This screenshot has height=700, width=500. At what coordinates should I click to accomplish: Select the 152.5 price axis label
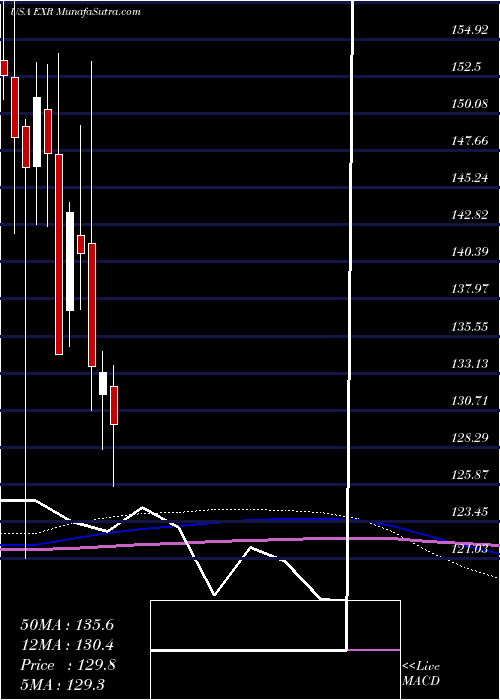pos(466,67)
